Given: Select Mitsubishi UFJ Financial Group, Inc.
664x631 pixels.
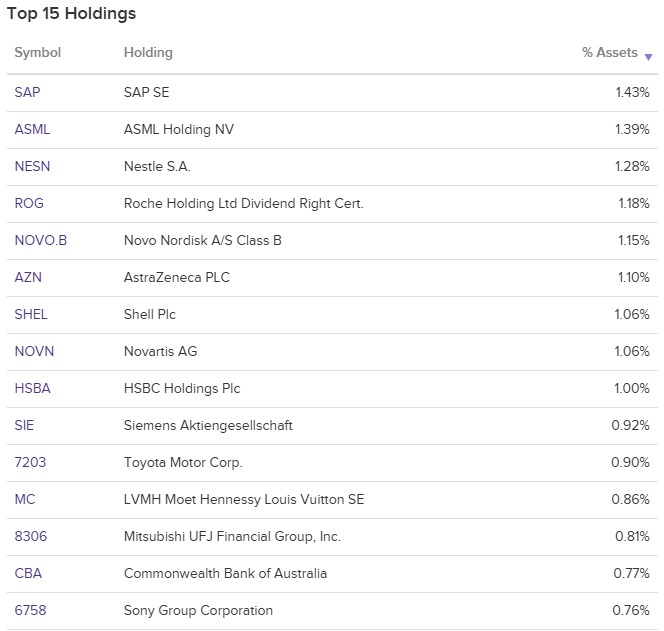Looking at the screenshot, I should [232, 537].
